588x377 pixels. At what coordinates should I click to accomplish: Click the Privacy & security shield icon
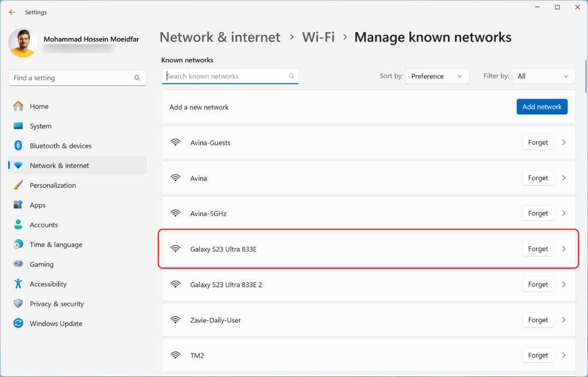pos(18,303)
